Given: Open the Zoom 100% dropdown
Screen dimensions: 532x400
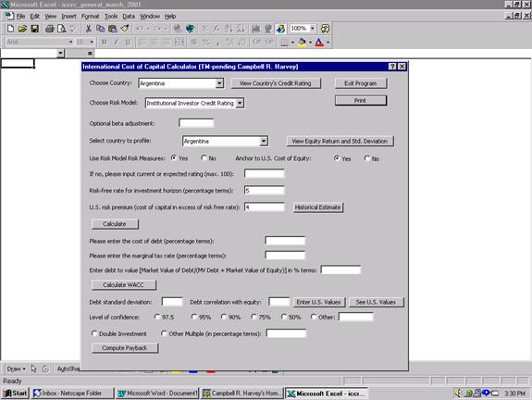Looking at the screenshot, I should tap(313, 28).
